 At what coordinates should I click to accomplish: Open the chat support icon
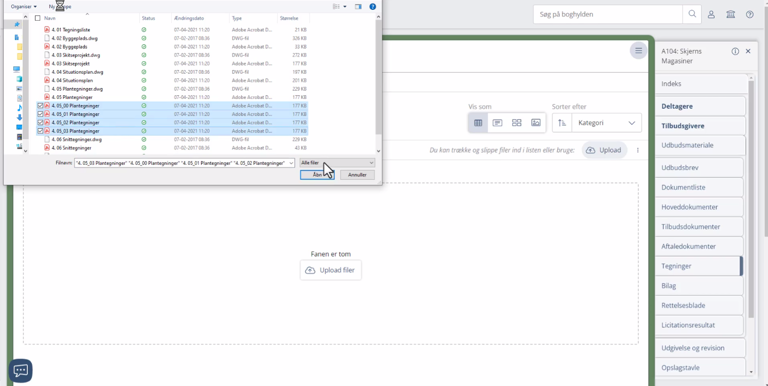coord(21,370)
